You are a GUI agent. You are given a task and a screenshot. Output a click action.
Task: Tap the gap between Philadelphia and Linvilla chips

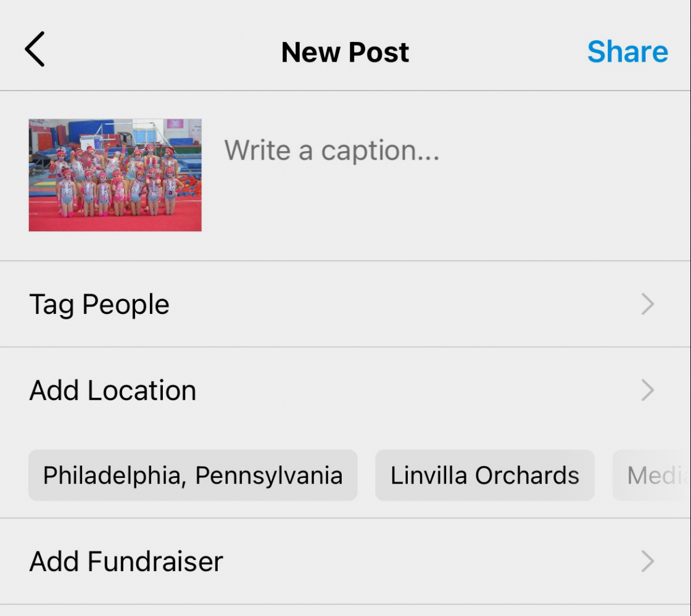(366, 475)
